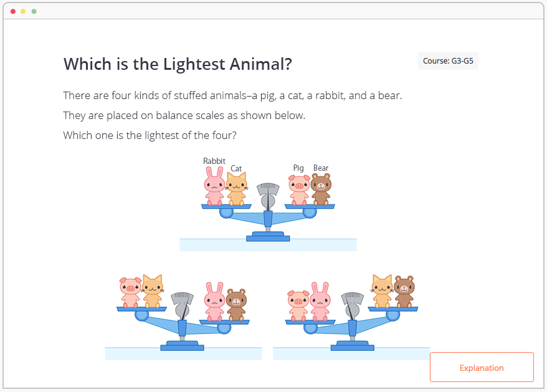Click the pig on bottom-left scale
This screenshot has height=392, width=547.
130,292
